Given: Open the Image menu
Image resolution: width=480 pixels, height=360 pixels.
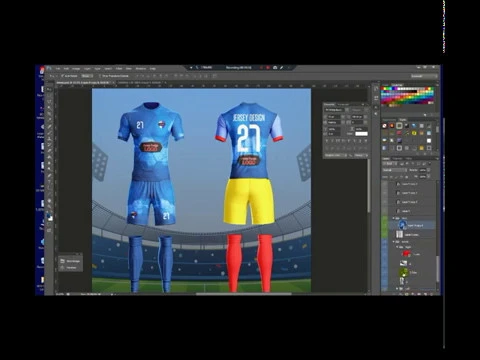Looking at the screenshot, I should [76, 69].
